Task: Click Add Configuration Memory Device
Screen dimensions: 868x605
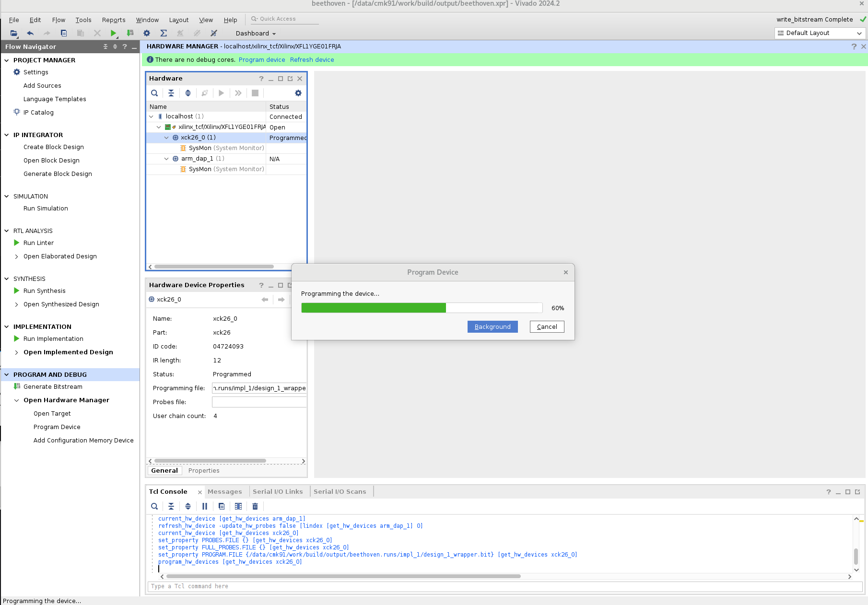Action: pyautogui.click(x=83, y=441)
